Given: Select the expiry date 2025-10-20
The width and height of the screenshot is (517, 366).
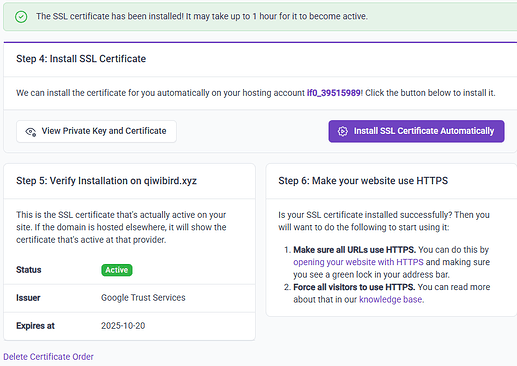Looking at the screenshot, I should click(x=123, y=326).
